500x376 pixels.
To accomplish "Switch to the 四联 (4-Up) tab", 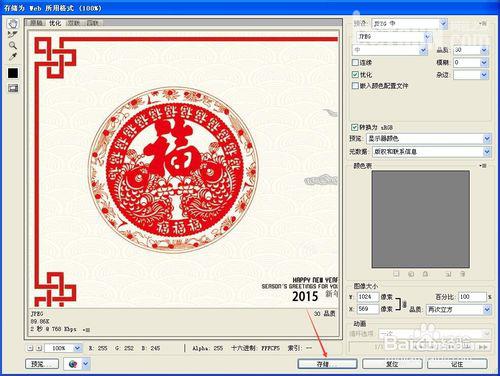I will coord(93,23).
